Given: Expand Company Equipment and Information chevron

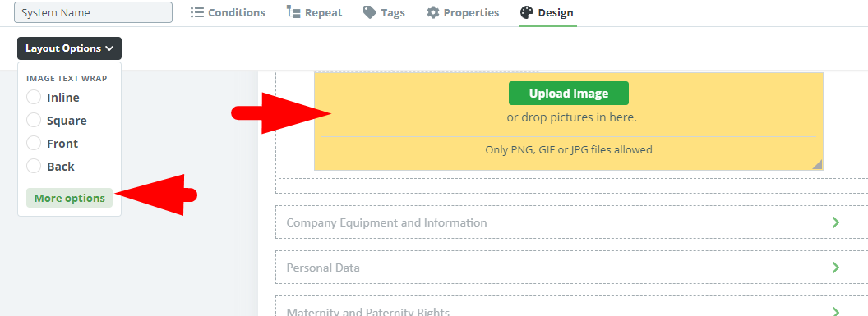Looking at the screenshot, I should (x=836, y=222).
